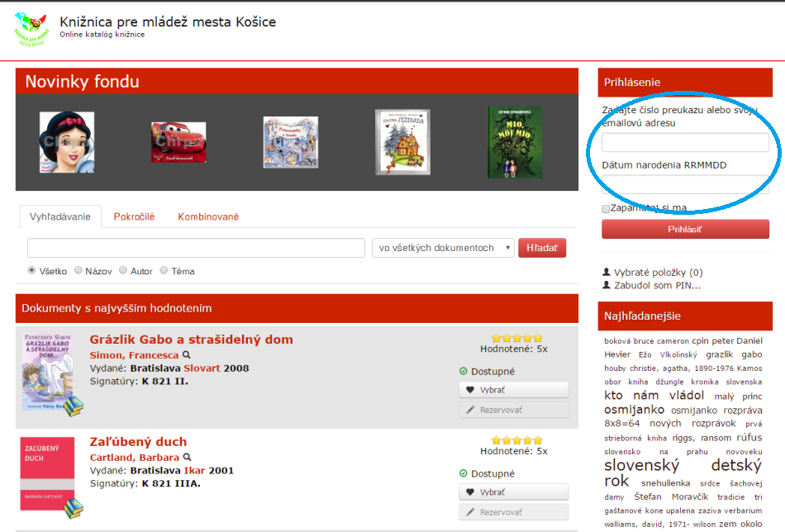Click star rating of Grázlik Gabo a strašidelný dom
This screenshot has height=532, width=785.
(517, 339)
